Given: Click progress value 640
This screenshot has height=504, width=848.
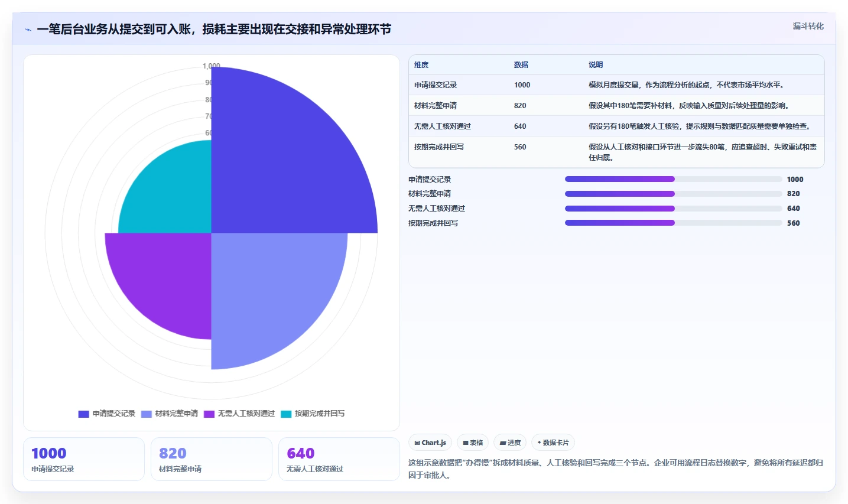Looking at the screenshot, I should (x=793, y=209).
